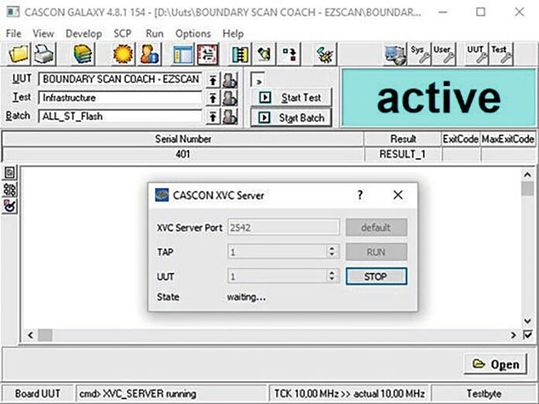Click the network computer monitor icon
The height and width of the screenshot is (404, 539).
point(395,54)
